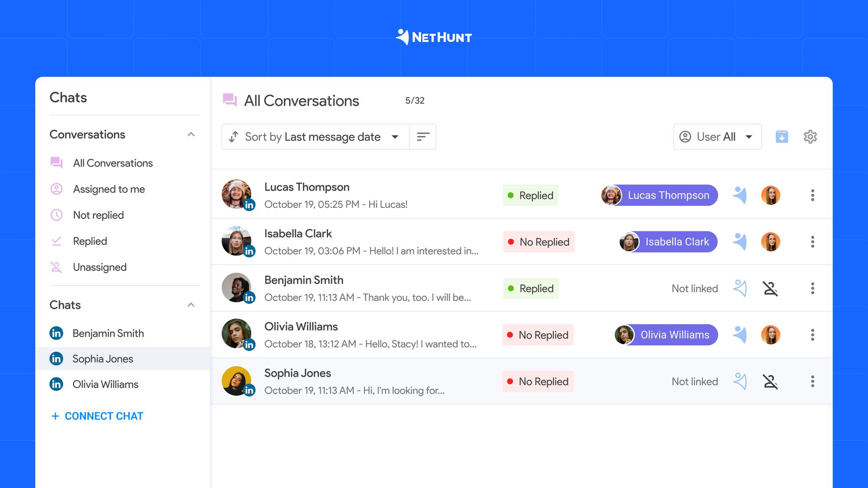The width and height of the screenshot is (868, 488).
Task: Click unassigned person icon in Benjamin Smith row
Action: click(770, 288)
